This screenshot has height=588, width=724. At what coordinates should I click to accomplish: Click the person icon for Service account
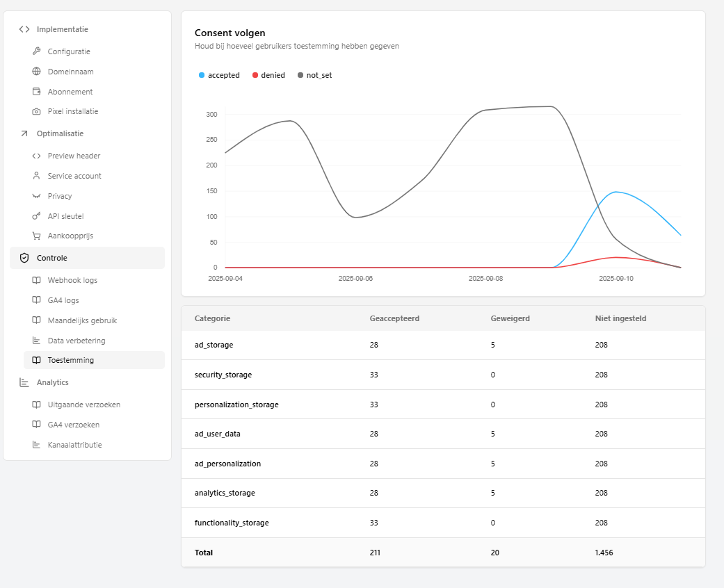pos(37,176)
